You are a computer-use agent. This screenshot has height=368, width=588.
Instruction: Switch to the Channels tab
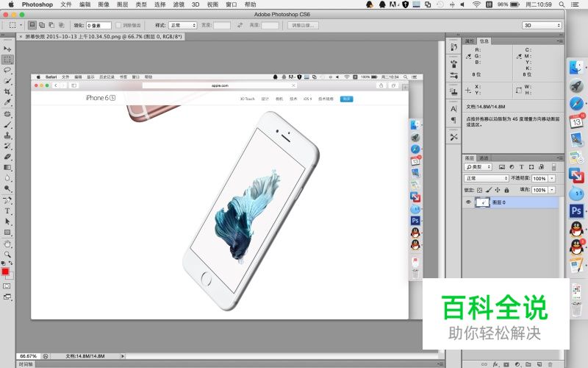pyautogui.click(x=484, y=158)
